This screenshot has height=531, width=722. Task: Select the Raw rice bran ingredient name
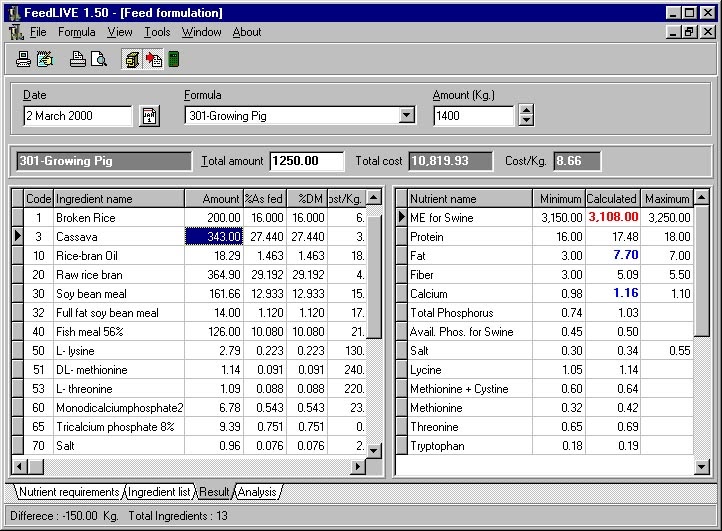pos(89,275)
